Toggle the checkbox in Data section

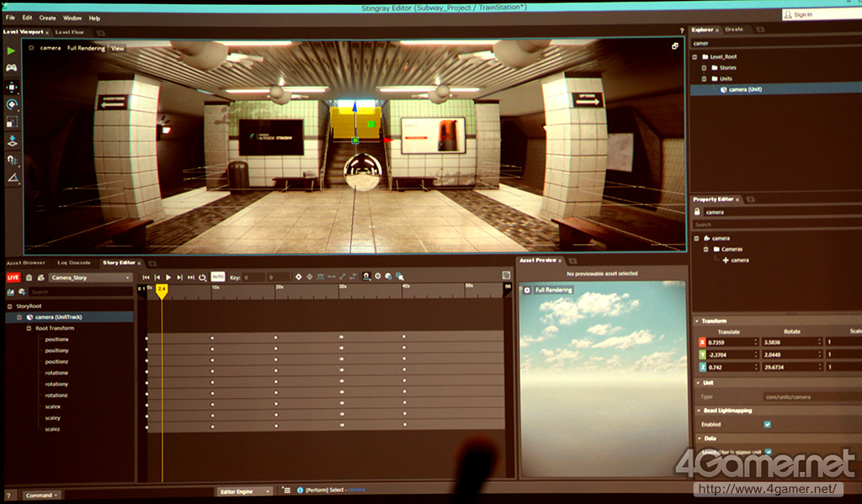(x=769, y=453)
